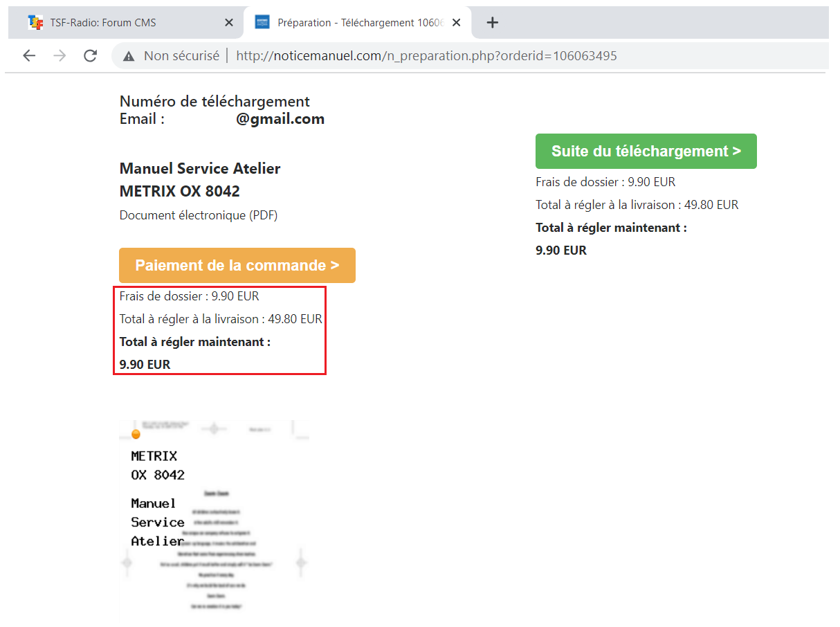Screen dimensions: 840x627
Task: Click the browser forward arrow
Action: tap(60, 56)
